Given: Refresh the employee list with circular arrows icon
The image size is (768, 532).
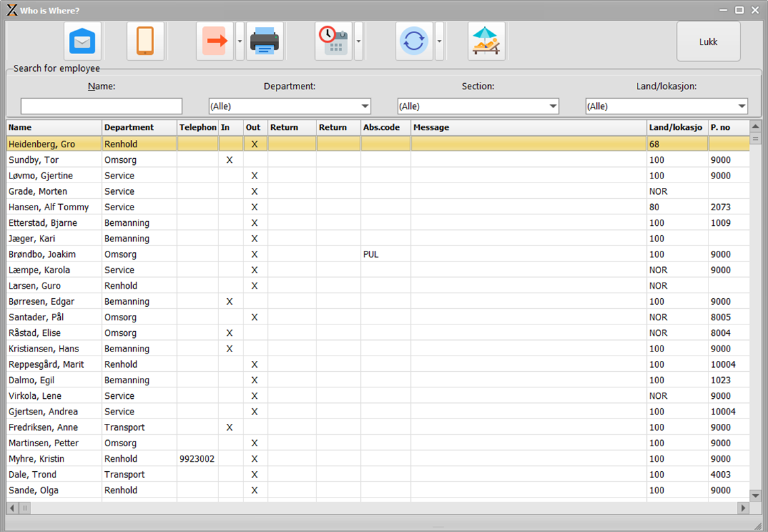Looking at the screenshot, I should coord(414,41).
